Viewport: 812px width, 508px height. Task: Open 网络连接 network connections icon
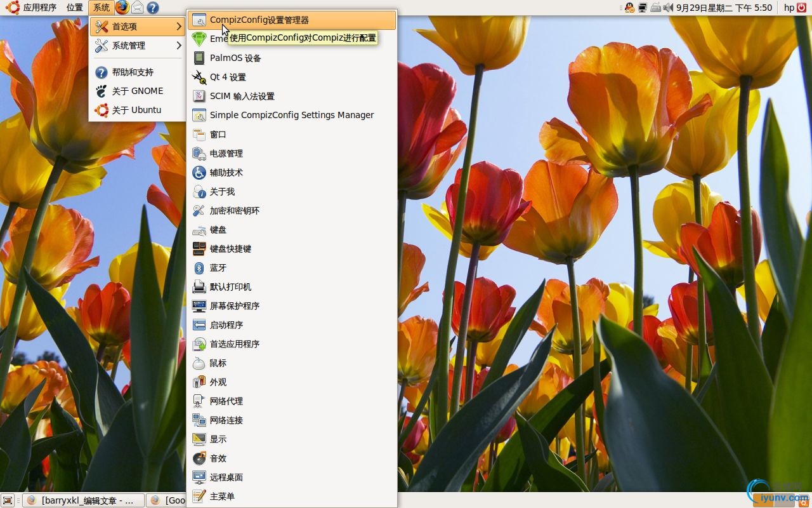pyautogui.click(x=199, y=420)
